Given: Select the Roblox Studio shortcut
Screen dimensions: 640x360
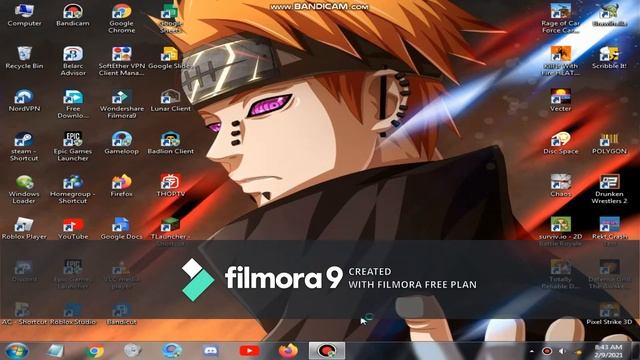Looking at the screenshot, I should point(73,313).
